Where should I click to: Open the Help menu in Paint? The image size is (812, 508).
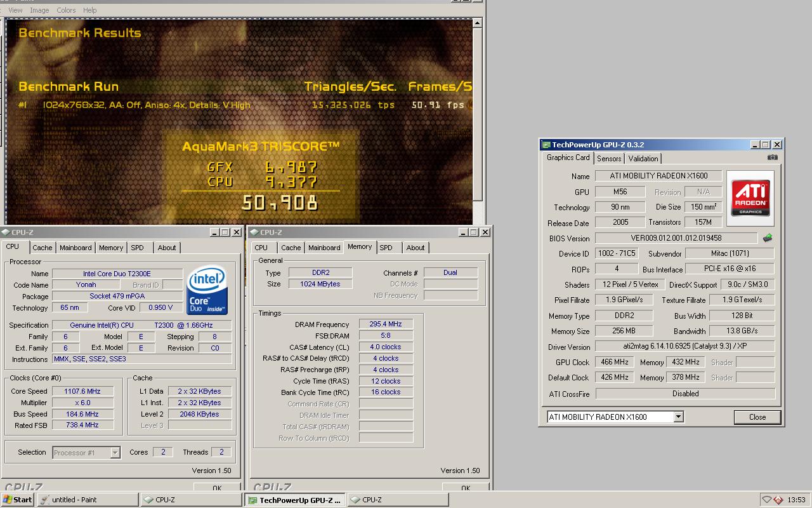(90, 10)
